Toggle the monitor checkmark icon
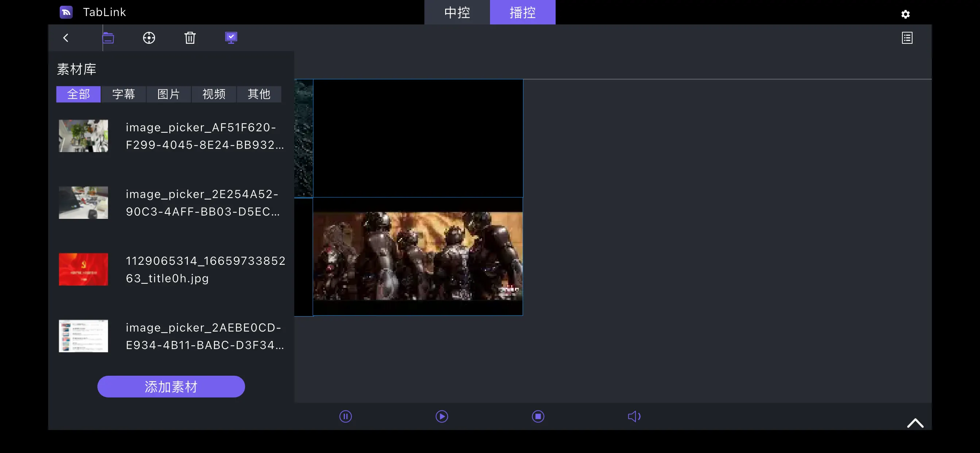Screen dimensions: 980x453 pyautogui.click(x=231, y=38)
